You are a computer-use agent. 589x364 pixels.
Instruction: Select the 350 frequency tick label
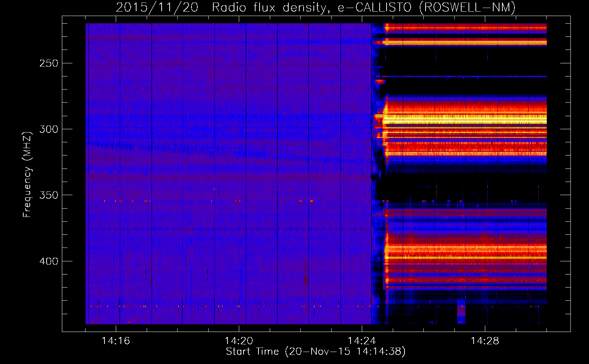coord(49,195)
